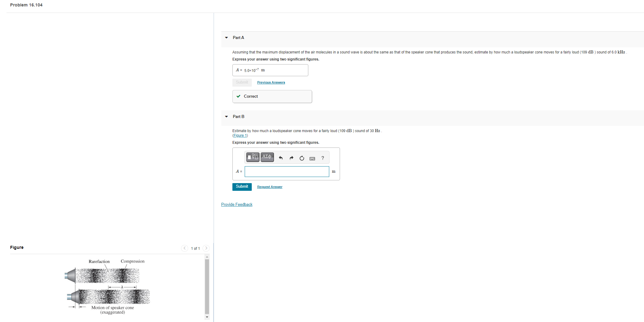The image size is (644, 322).
Task: Click figure scrollbar up arrow
Action: pos(207,257)
